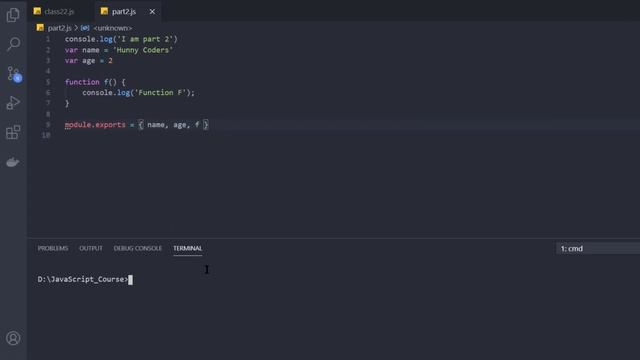Click the variable symbol icon in breadcrumb

click(85, 28)
